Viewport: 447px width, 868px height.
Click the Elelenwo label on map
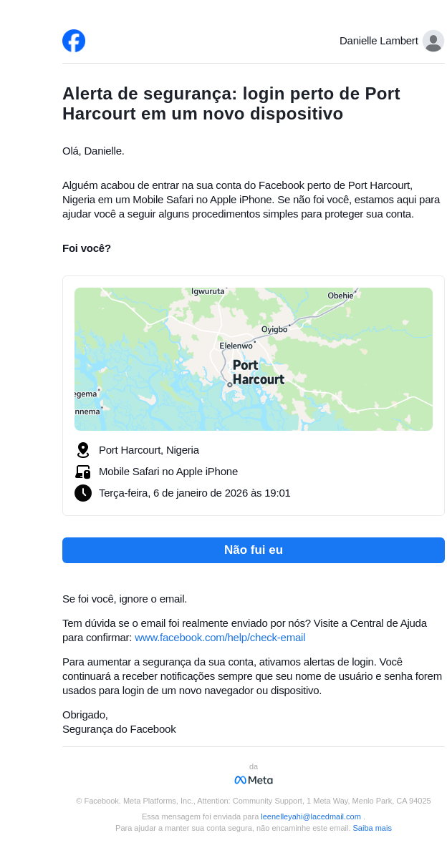236,346
